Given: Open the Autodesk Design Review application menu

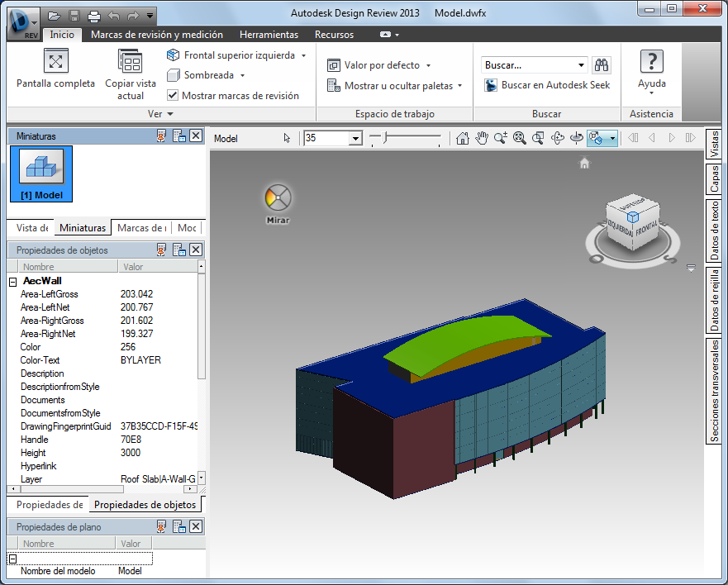Looking at the screenshot, I should 23,23.
